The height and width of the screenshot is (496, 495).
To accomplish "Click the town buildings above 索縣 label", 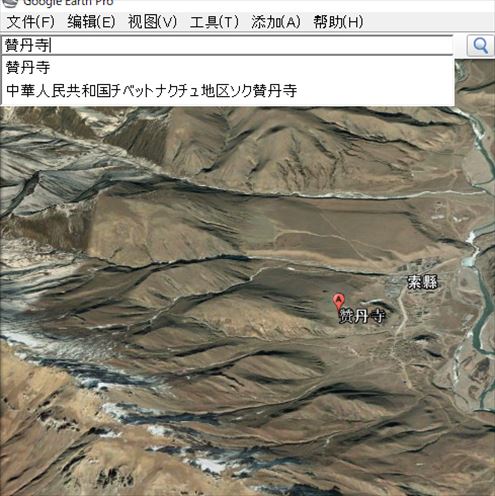I will [417, 265].
